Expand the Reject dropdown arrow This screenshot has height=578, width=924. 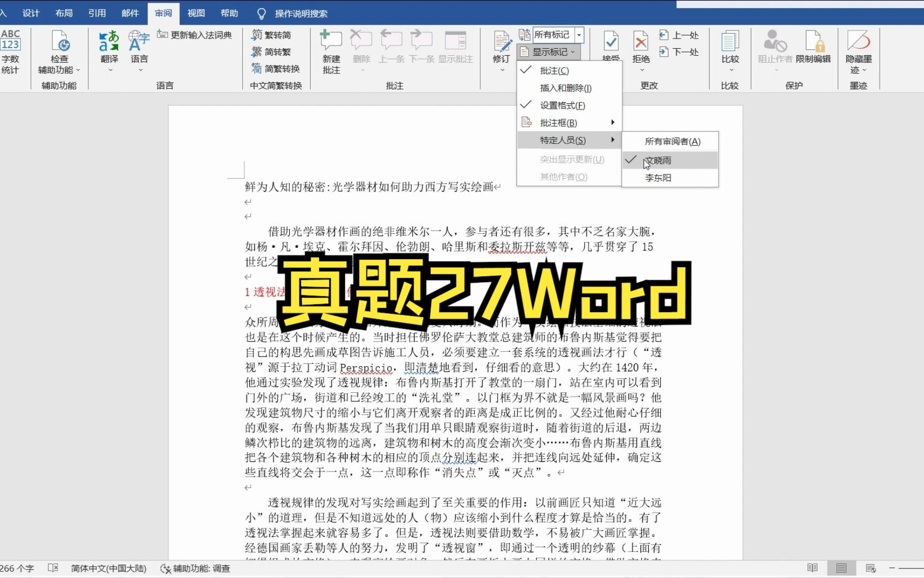pyautogui.click(x=641, y=70)
